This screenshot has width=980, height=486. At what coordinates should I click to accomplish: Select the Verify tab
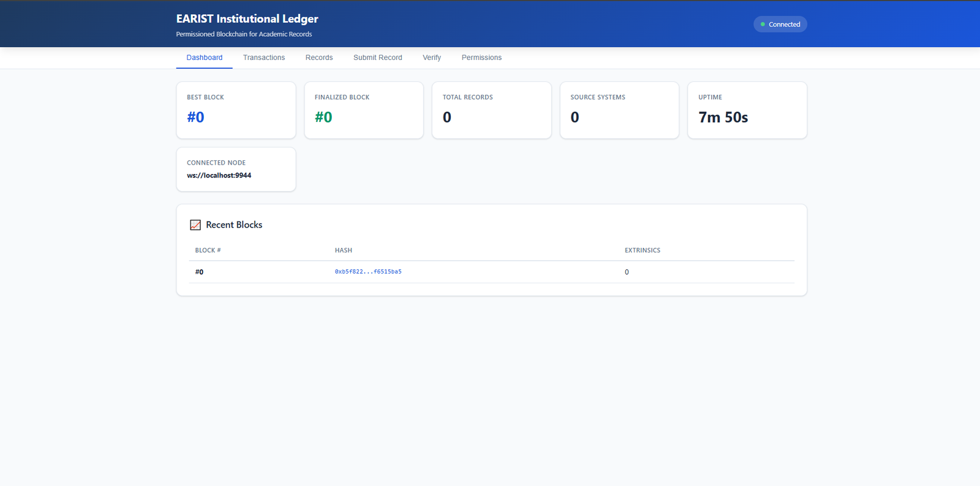(x=432, y=58)
